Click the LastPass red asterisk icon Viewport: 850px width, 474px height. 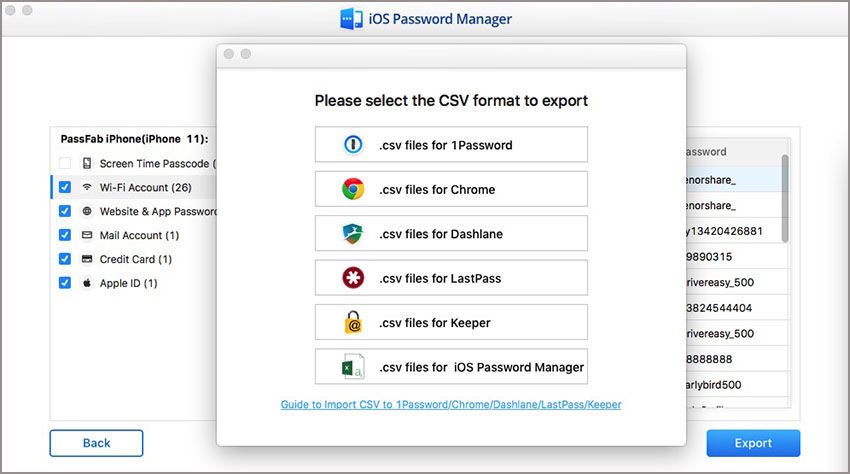pos(352,278)
